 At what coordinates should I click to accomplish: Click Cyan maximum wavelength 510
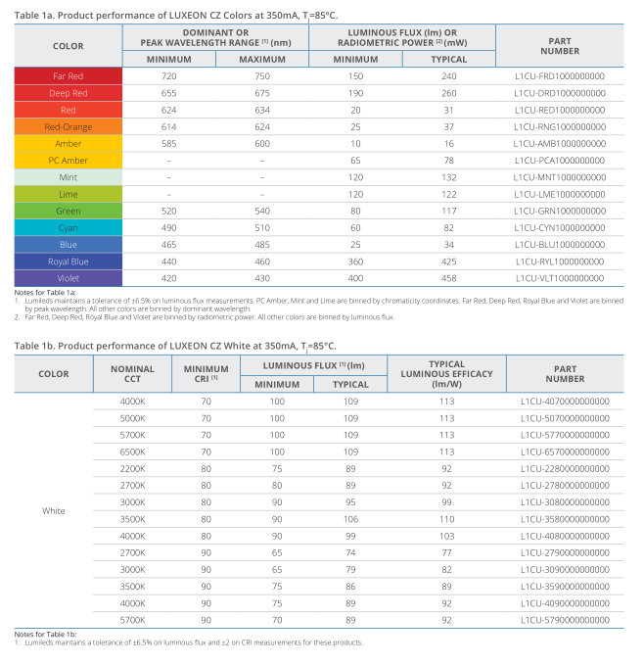coord(262,228)
